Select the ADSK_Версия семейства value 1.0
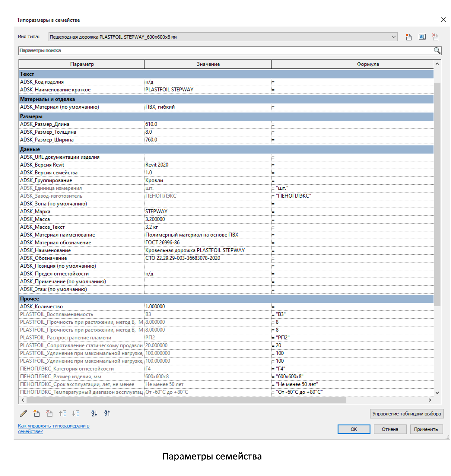This screenshot has height=476, width=451. click(208, 172)
